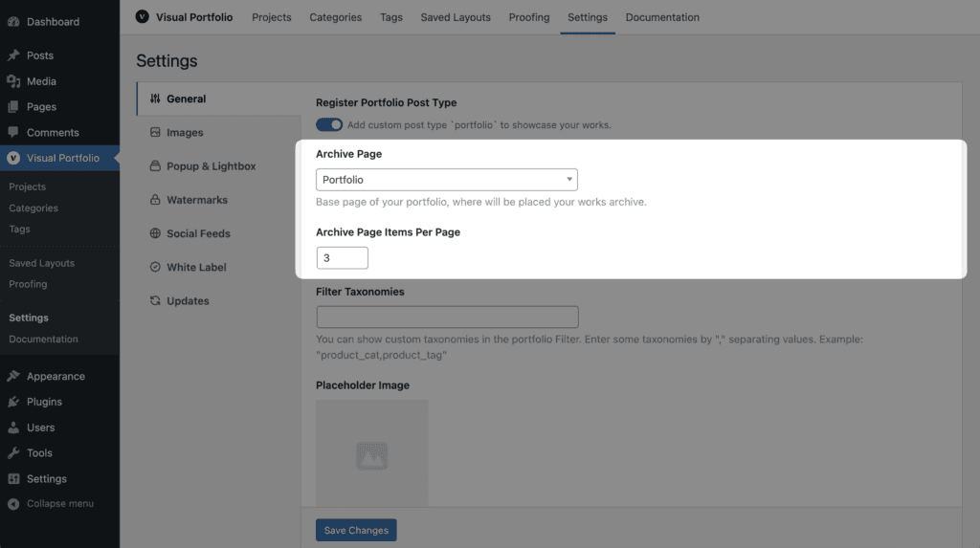The width and height of the screenshot is (980, 548).
Task: Click the Save Changes button
Action: 356,530
